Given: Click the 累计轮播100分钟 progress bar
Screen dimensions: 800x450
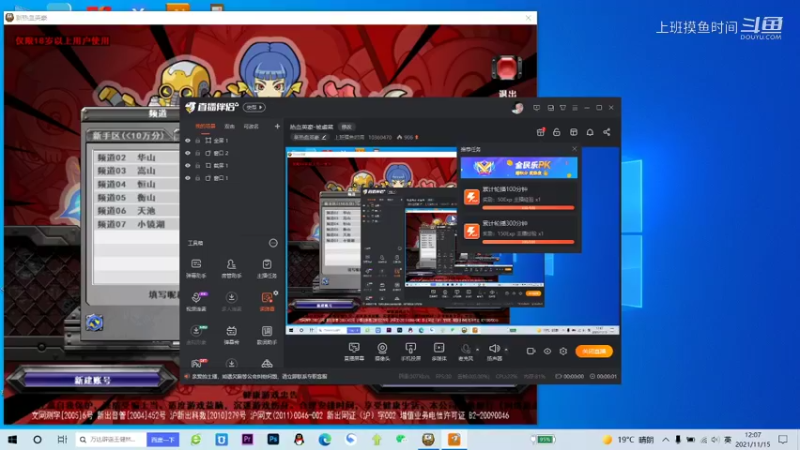Looking at the screenshot, I should point(528,208).
